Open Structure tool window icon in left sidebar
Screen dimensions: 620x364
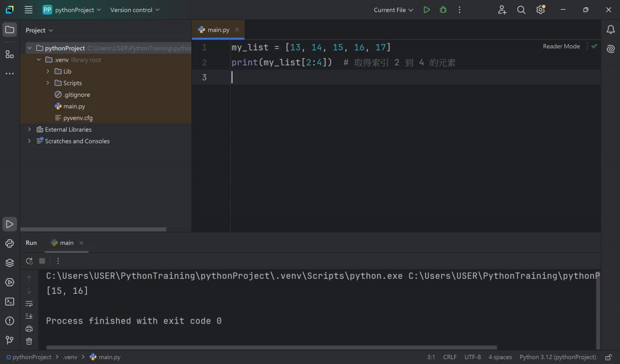[x=10, y=54]
